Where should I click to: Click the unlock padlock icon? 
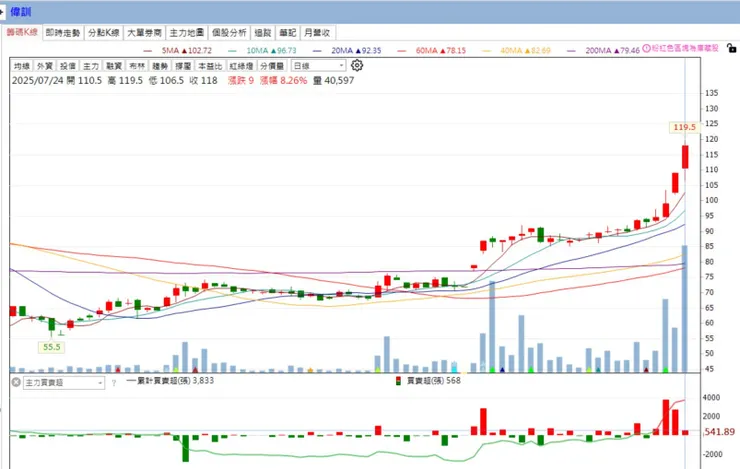[x=731, y=48]
